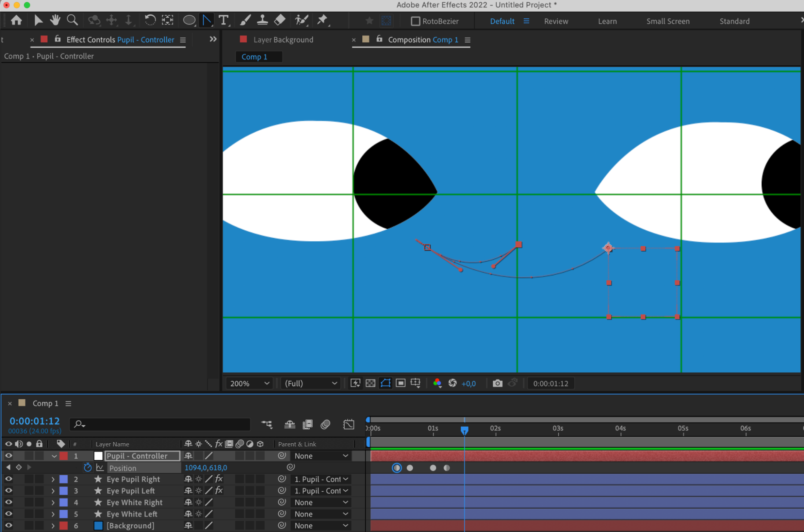Expand the Eye Pupil Left layer
The height and width of the screenshot is (532, 804).
pyautogui.click(x=53, y=491)
